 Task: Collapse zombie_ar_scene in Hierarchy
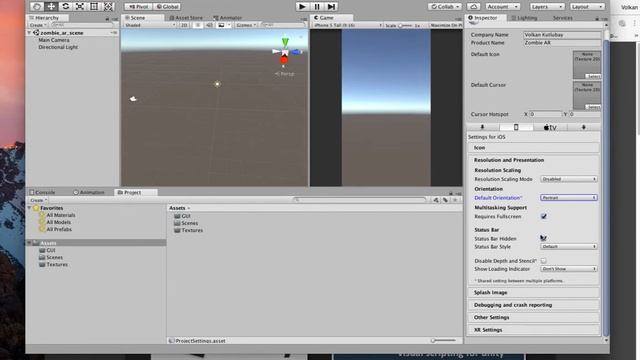point(29,32)
